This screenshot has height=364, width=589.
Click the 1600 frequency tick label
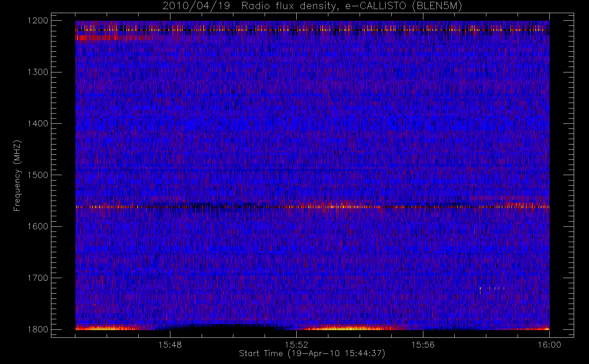tap(38, 226)
